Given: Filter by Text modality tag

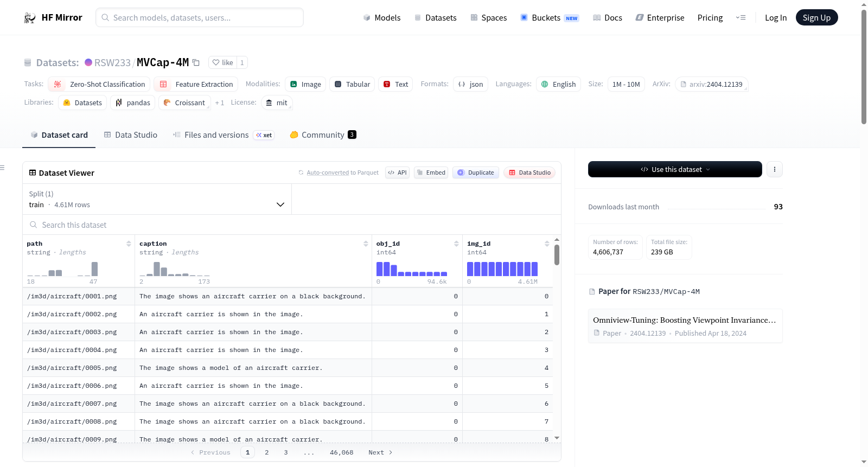Looking at the screenshot, I should coord(395,84).
